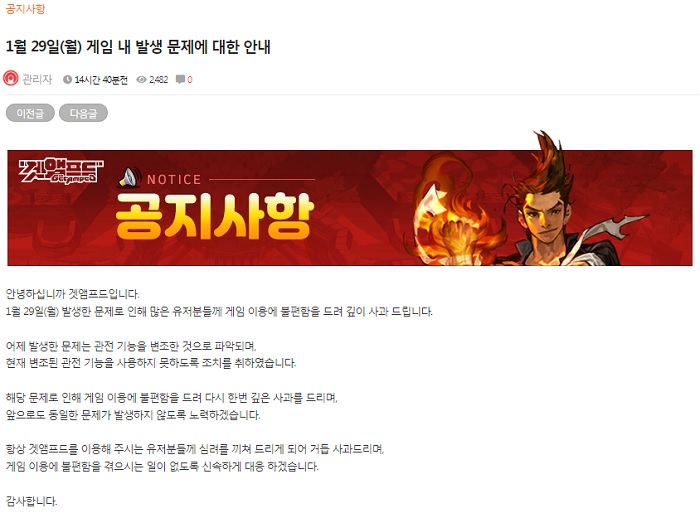Click the closing 감사합니다 line
Viewport: 700px width, 513px height.
pyautogui.click(x=31, y=501)
